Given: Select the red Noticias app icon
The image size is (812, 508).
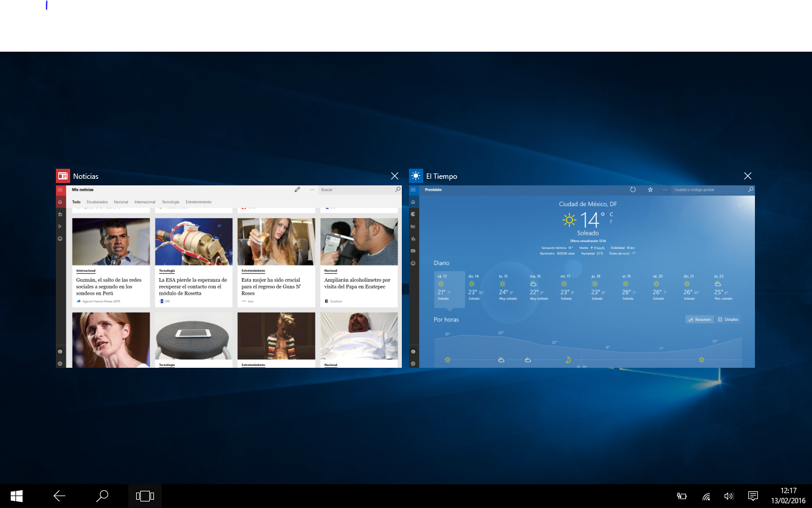Looking at the screenshot, I should pos(62,176).
